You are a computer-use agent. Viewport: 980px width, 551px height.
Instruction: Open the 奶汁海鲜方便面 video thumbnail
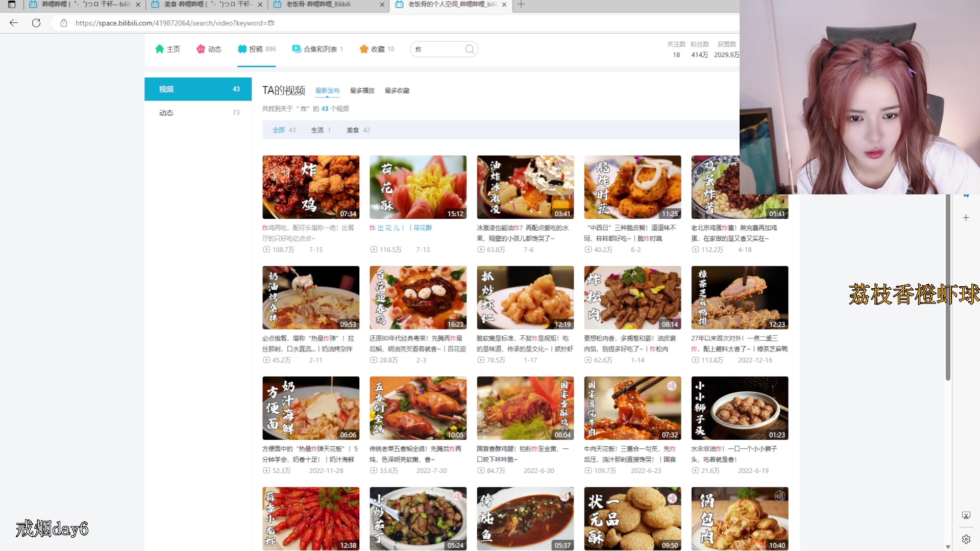(311, 408)
